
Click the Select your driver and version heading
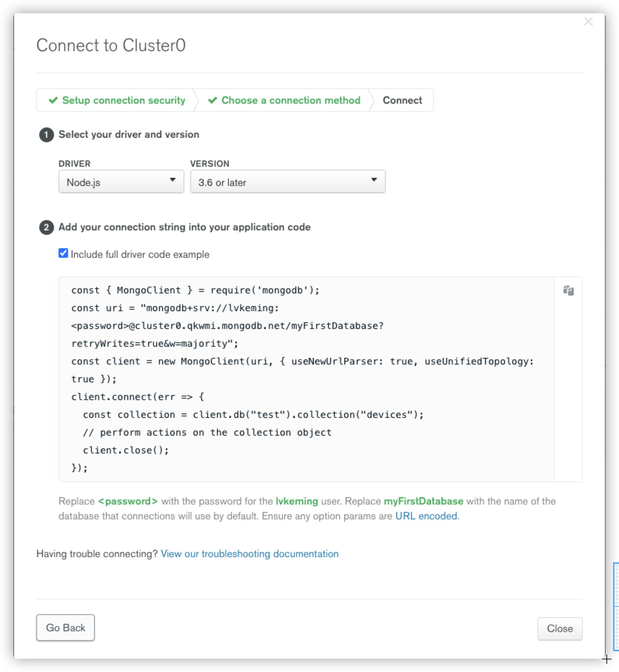(x=129, y=134)
